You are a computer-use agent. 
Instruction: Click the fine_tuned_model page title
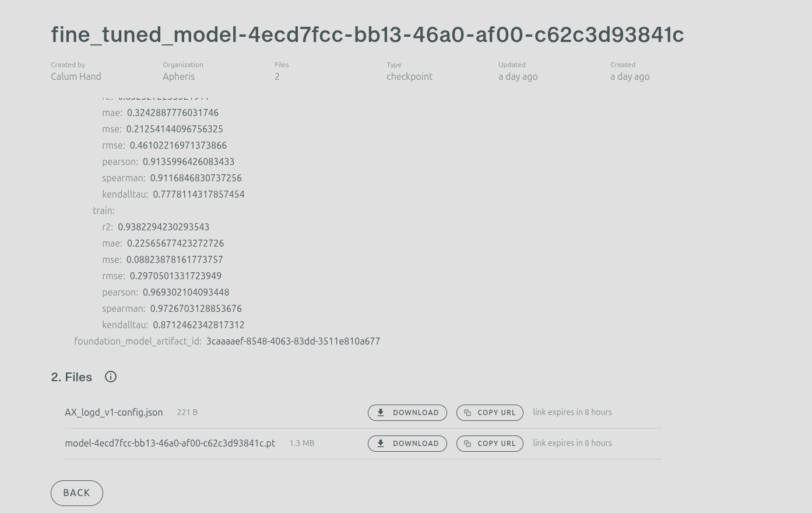367,34
